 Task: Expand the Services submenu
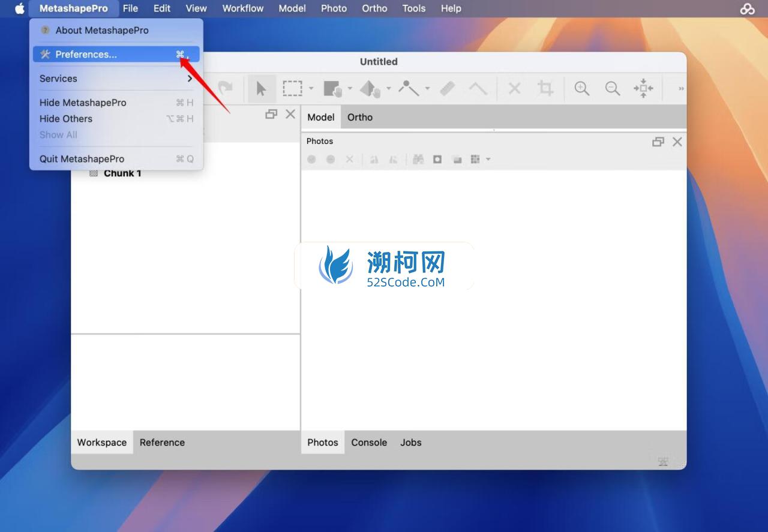click(116, 79)
